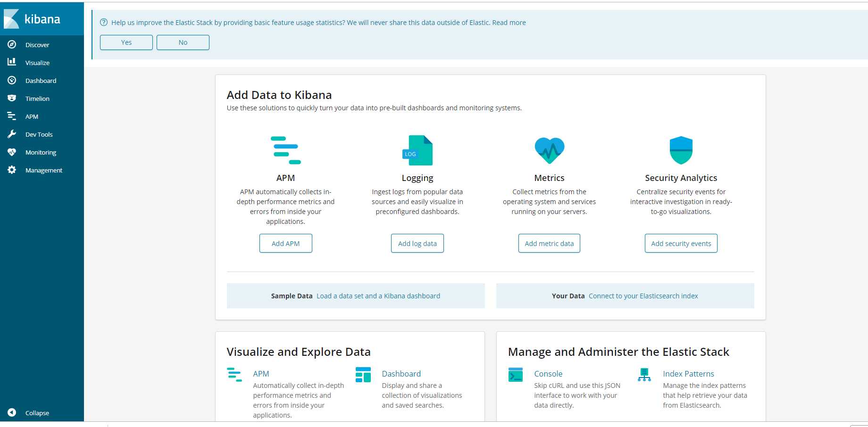Click the Sample Data label

[292, 296]
